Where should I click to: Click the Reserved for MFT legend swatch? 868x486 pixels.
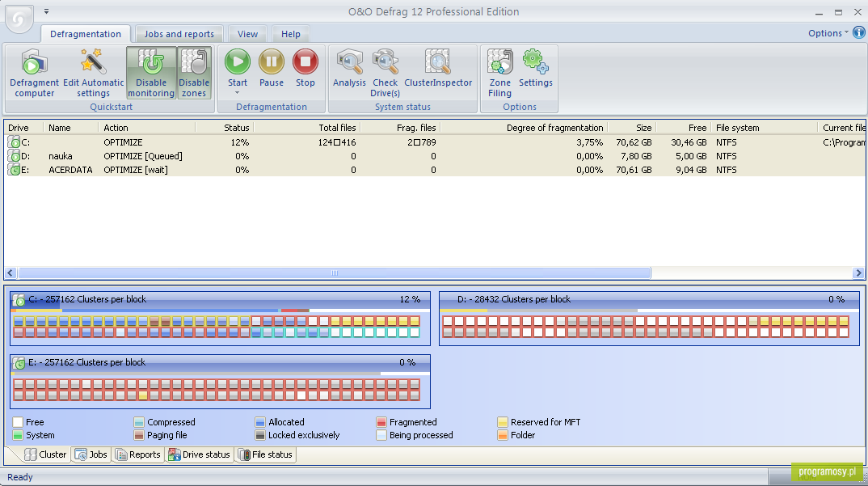tap(502, 422)
